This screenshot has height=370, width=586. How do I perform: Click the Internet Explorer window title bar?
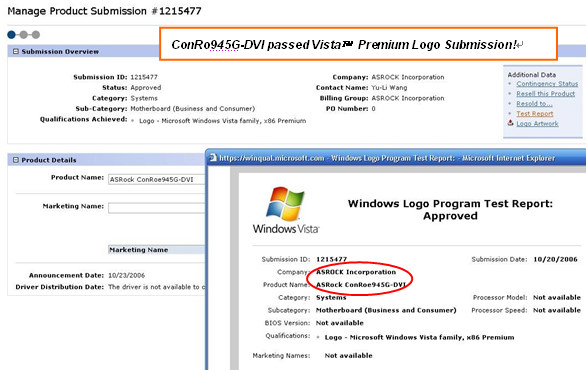point(396,158)
